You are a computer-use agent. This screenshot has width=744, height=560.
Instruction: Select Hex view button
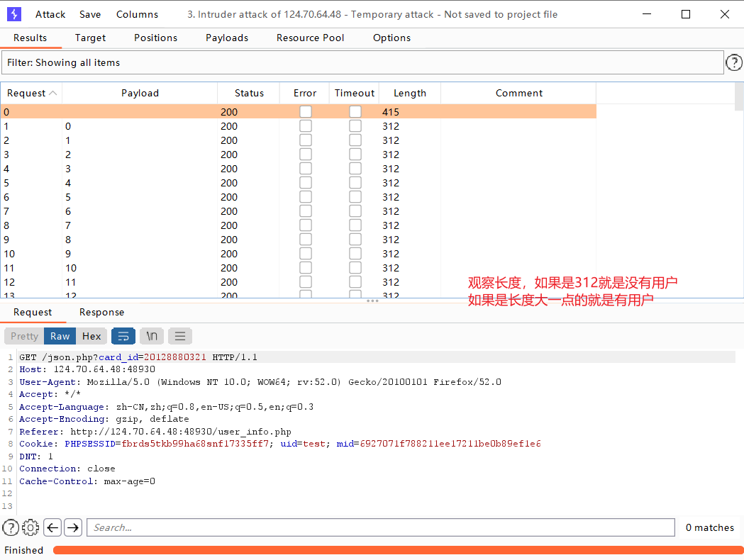click(x=91, y=336)
